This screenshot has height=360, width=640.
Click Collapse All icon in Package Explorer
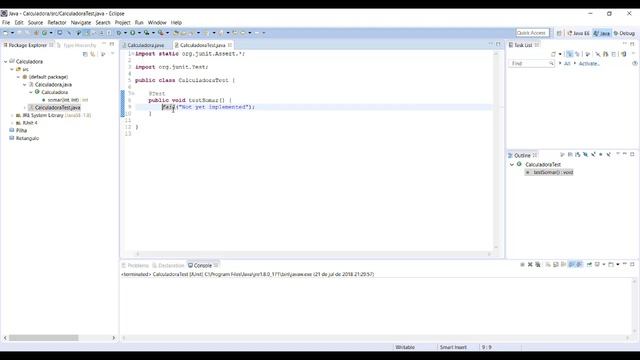pyautogui.click(x=85, y=54)
